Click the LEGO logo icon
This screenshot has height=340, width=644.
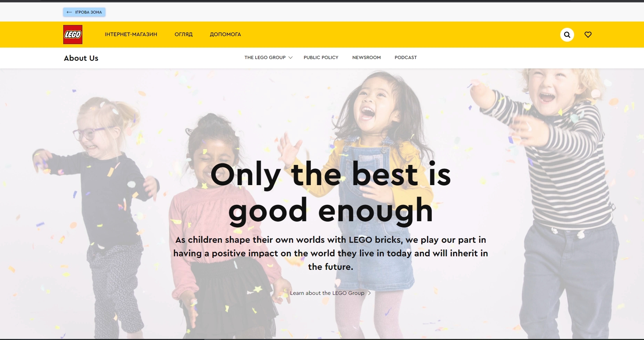[73, 34]
